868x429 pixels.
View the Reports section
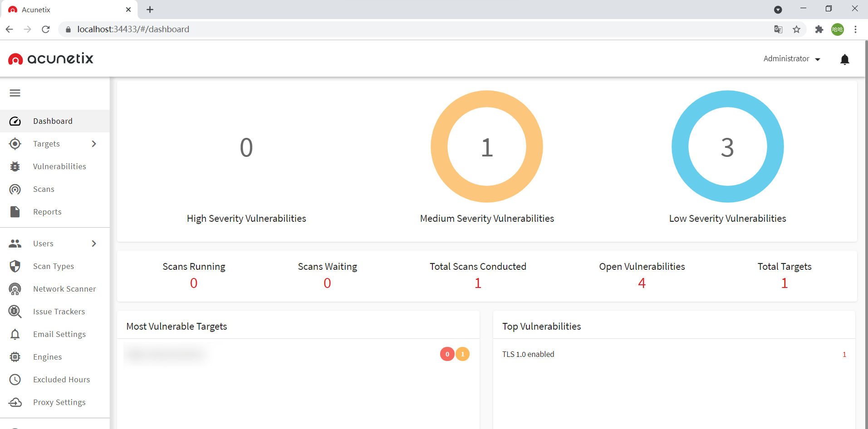point(47,212)
